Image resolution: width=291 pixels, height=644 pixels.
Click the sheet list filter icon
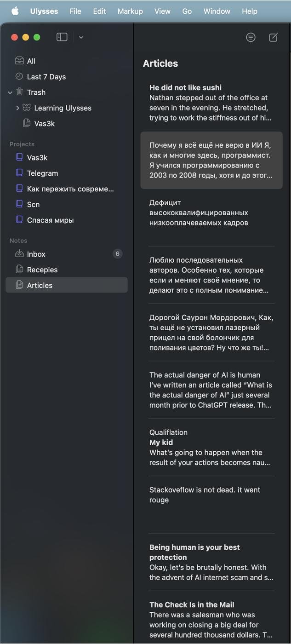pos(251,37)
